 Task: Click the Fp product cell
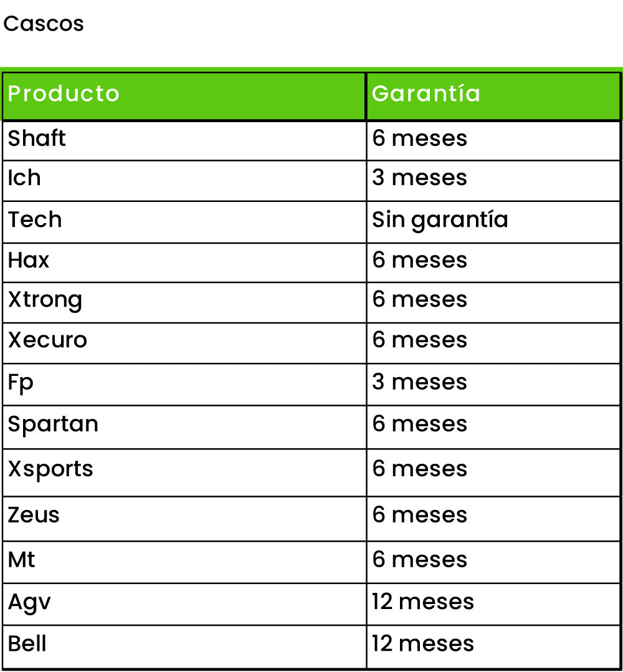[x=184, y=385]
